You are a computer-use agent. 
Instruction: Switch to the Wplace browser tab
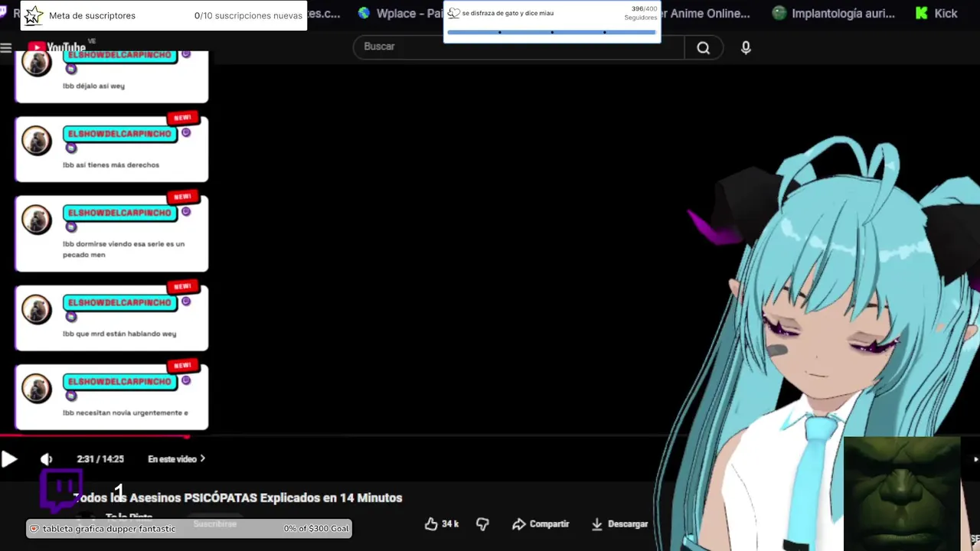pos(400,13)
